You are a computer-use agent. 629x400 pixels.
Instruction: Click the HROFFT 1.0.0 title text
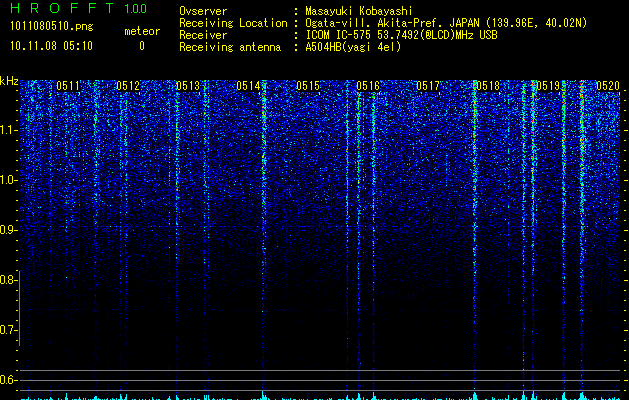point(79,8)
